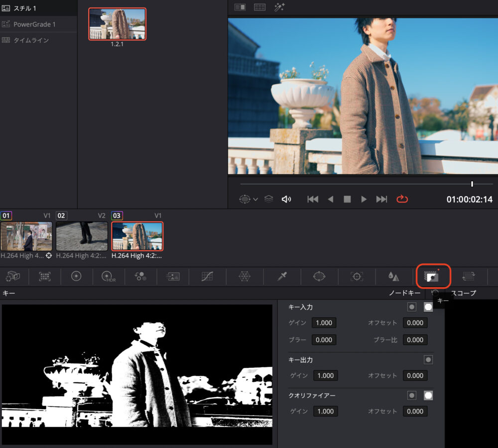
Task: Open the HDR color wheels palette
Action: pyautogui.click(x=108, y=276)
